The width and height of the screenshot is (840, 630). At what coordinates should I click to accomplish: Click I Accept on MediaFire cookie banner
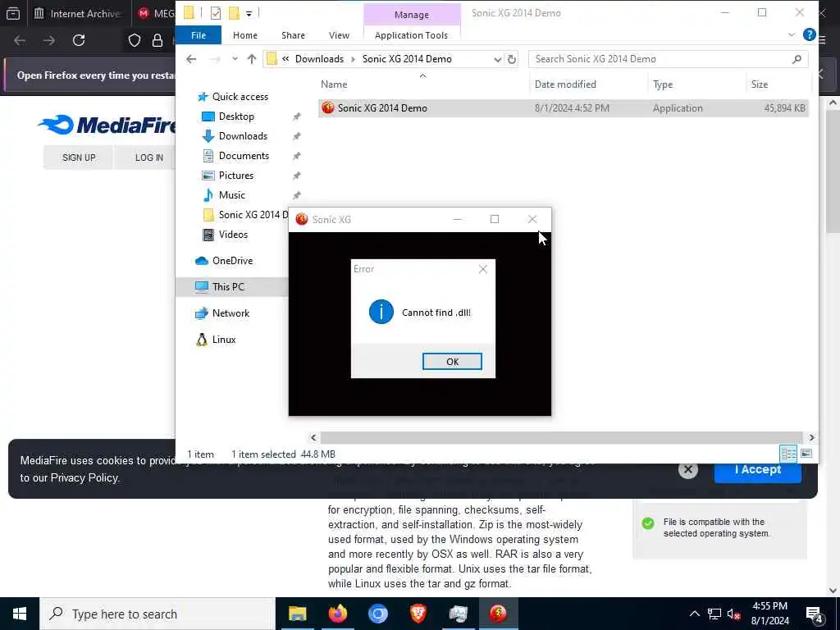tap(757, 469)
